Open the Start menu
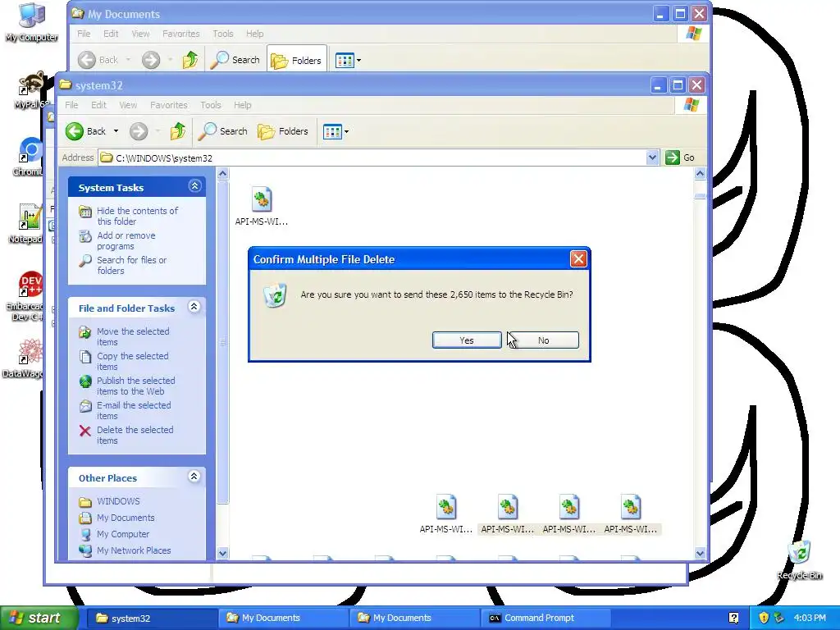Image resolution: width=840 pixels, height=630 pixels. point(39,619)
